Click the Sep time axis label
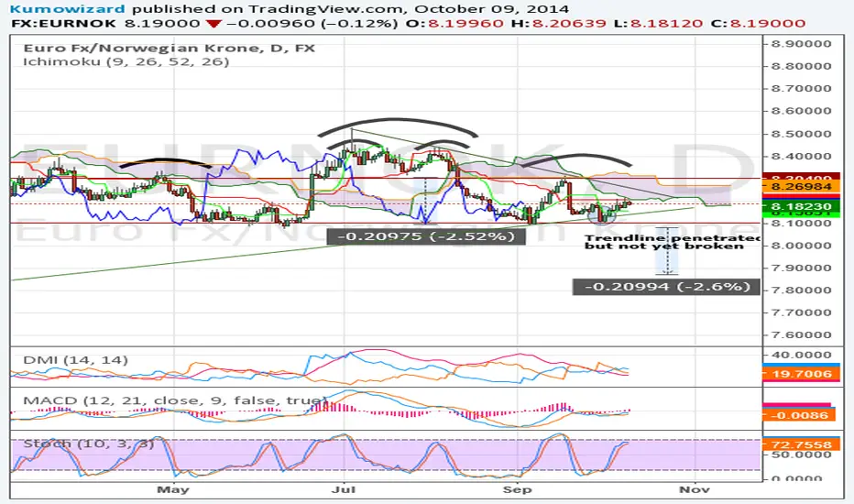Image resolution: width=854 pixels, height=504 pixels. pyautogui.click(x=518, y=489)
